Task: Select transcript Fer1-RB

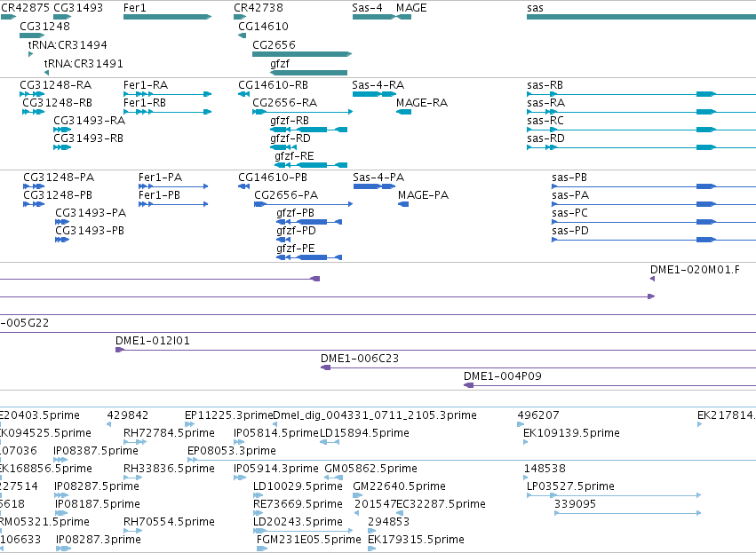Action: (x=167, y=112)
